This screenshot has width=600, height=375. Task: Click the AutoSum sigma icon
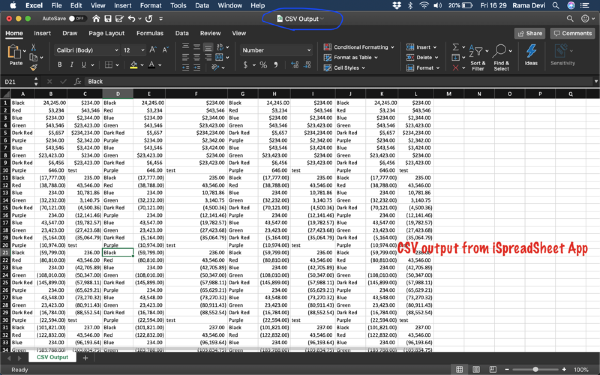455,47
